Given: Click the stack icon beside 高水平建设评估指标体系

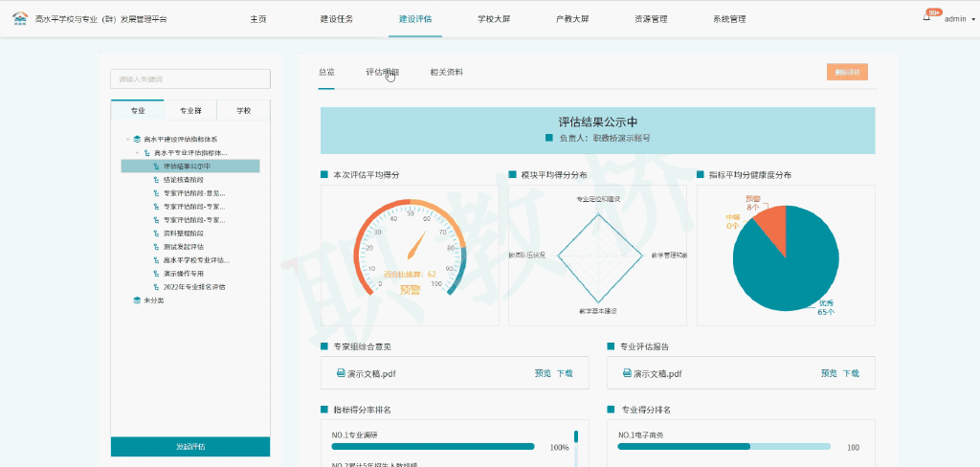Looking at the screenshot, I should [137, 140].
